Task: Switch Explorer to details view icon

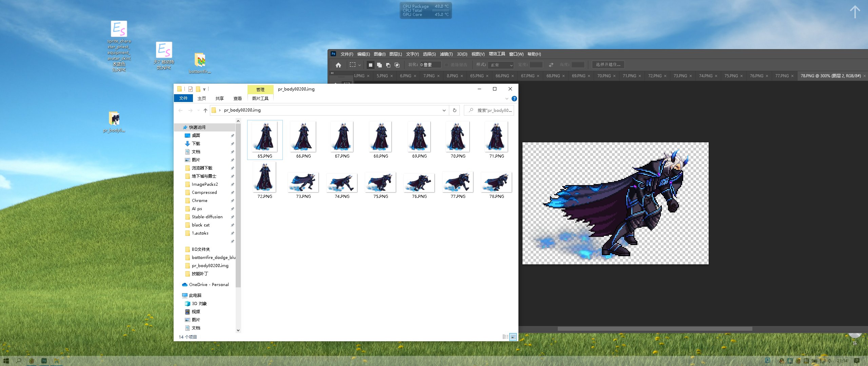Action: pos(506,337)
